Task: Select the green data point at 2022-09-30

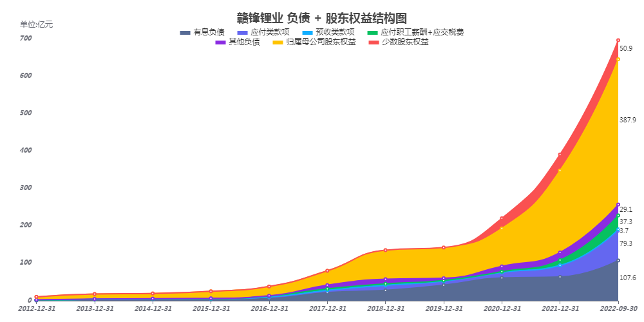Action: 618,215
